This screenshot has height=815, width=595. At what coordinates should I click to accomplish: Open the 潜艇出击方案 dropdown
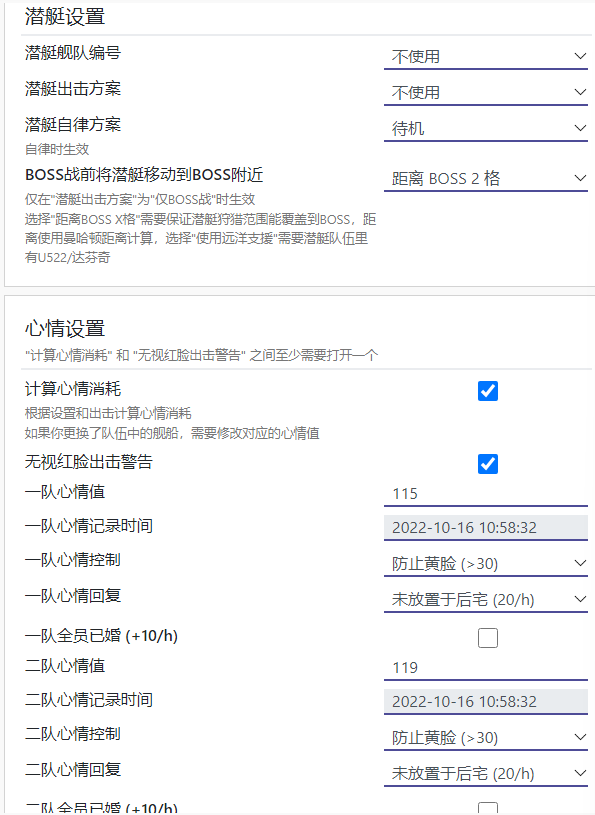coord(485,92)
